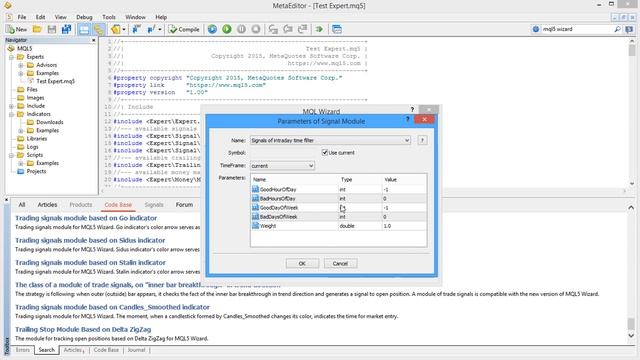Switch to Articles tab in search results

[47, 205]
